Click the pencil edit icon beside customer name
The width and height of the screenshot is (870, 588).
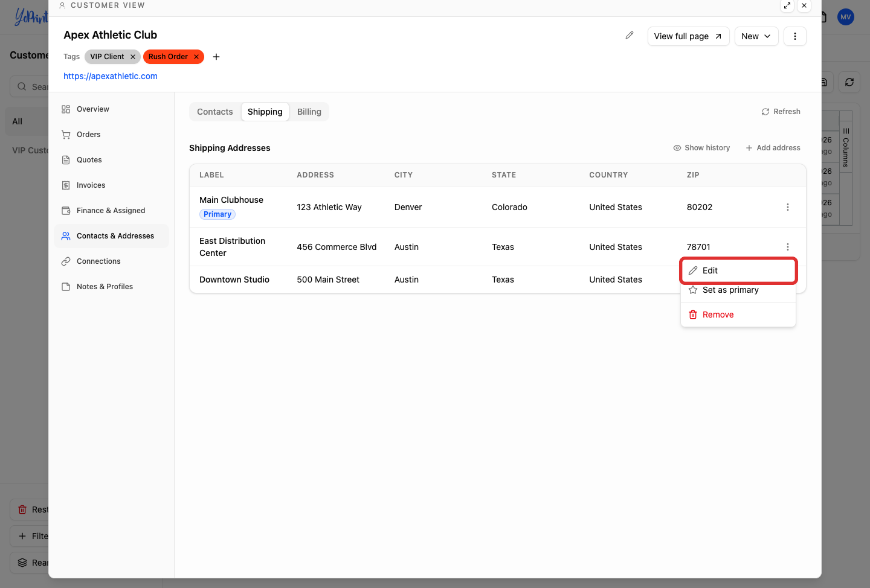(630, 36)
